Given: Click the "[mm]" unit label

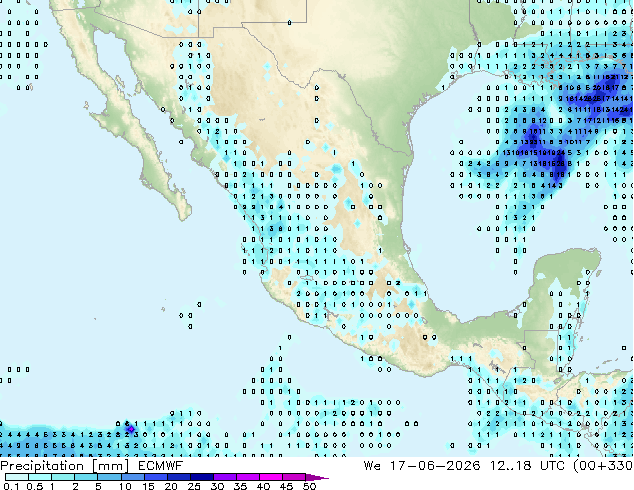Looking at the screenshot, I should (x=111, y=466).
